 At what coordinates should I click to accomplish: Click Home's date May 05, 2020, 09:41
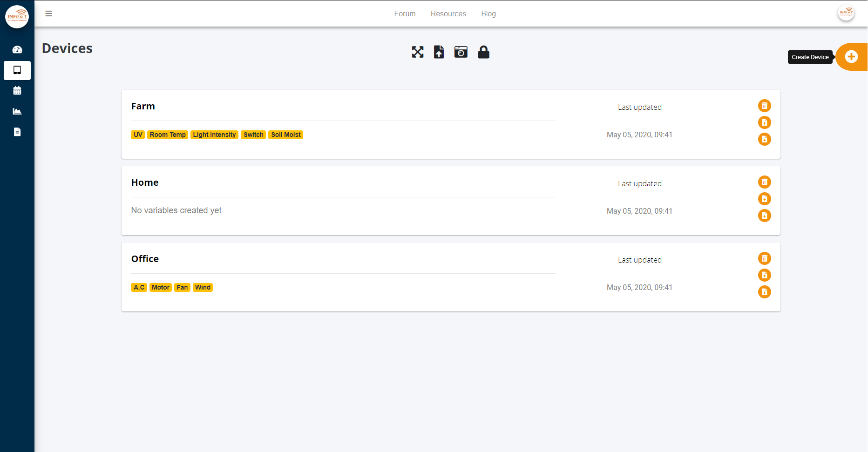[x=639, y=211]
